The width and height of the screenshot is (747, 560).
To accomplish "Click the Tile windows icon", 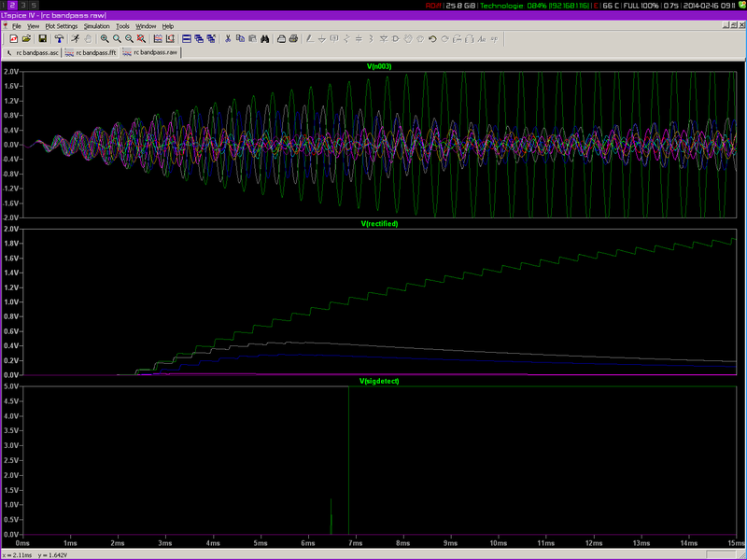I will 187,38.
